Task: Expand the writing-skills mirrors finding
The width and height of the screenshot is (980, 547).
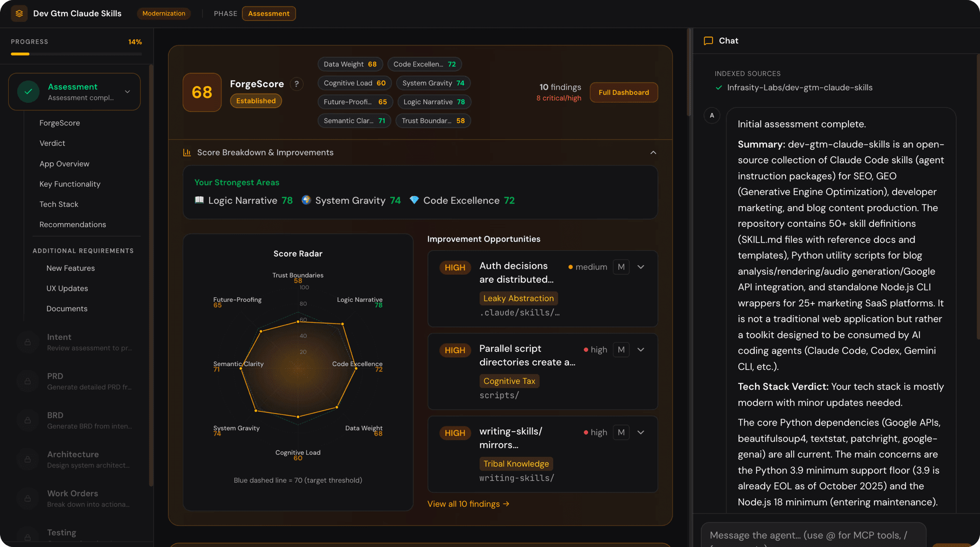Action: [x=641, y=433]
